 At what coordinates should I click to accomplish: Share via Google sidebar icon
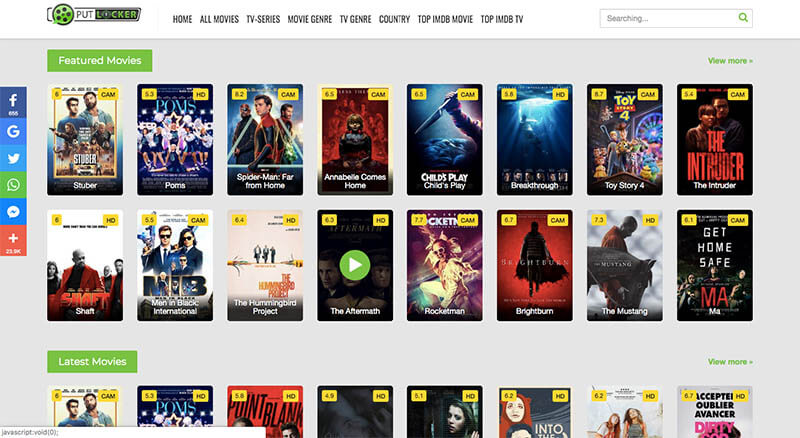coord(13,132)
